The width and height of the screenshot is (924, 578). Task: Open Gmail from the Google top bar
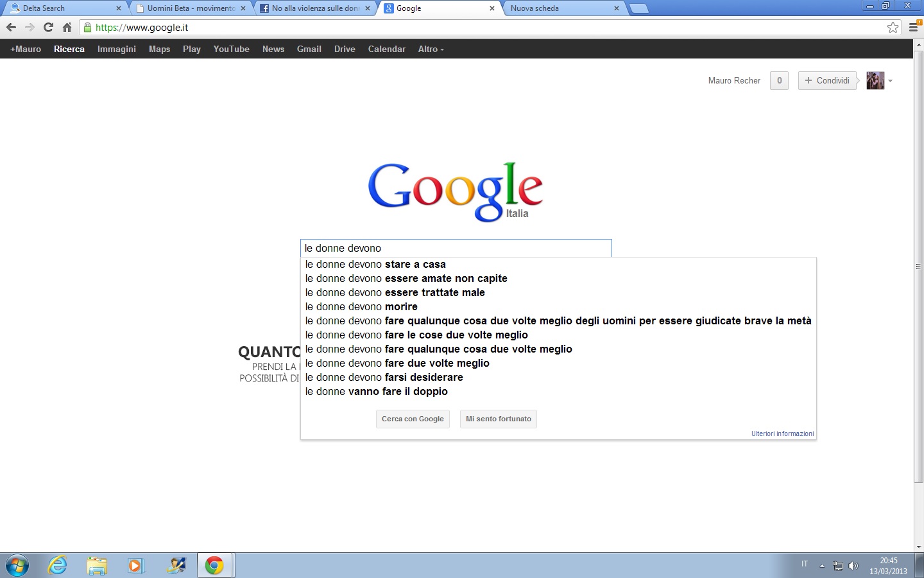click(x=309, y=49)
